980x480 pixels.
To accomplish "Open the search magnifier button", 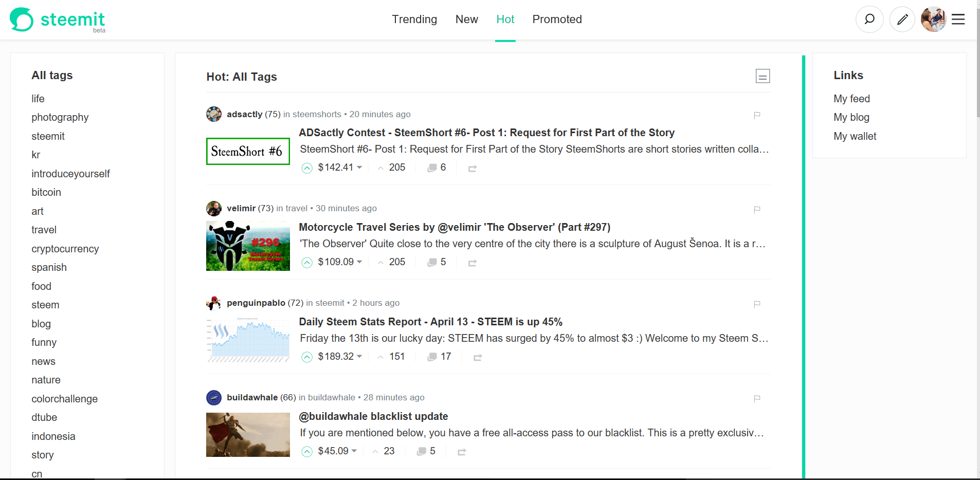I will click(x=869, y=20).
